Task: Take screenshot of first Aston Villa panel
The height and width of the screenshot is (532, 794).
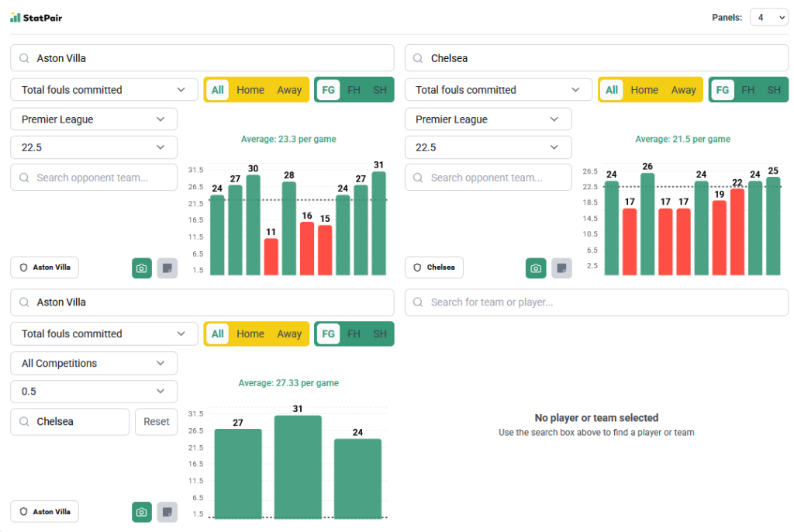Action: click(142, 268)
